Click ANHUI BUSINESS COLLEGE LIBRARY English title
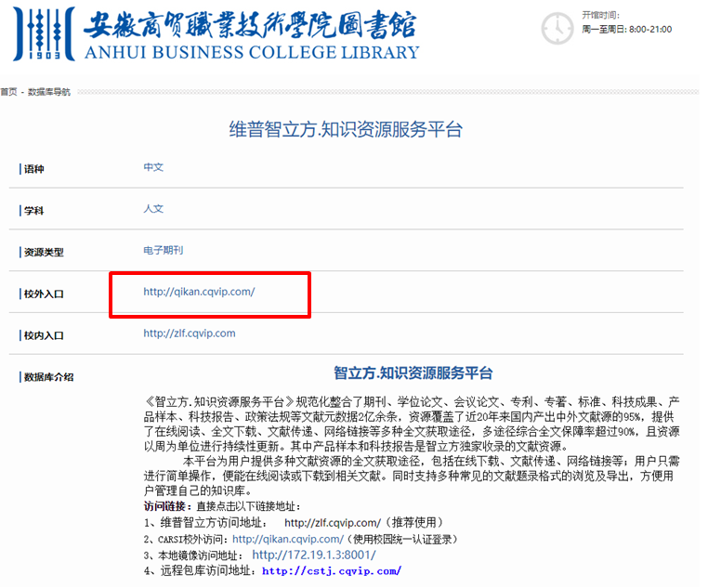708x588 pixels. pyautogui.click(x=252, y=52)
